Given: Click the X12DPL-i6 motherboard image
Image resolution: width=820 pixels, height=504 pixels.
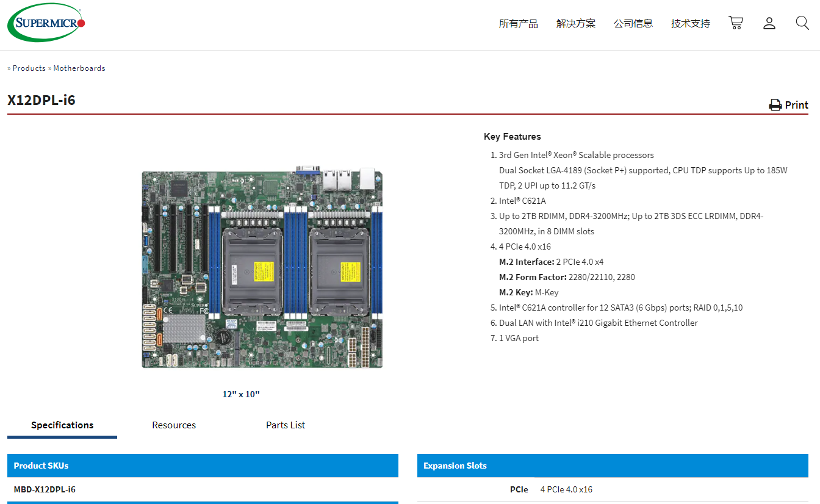Looking at the screenshot, I should [262, 268].
